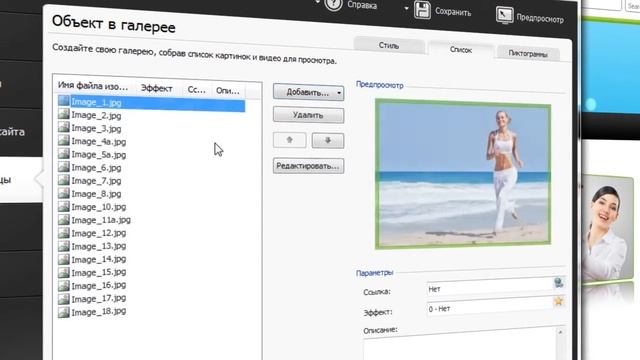Viewport: 640px width, 360px height.
Task: Click the Сс... column header
Action: pyautogui.click(x=196, y=90)
